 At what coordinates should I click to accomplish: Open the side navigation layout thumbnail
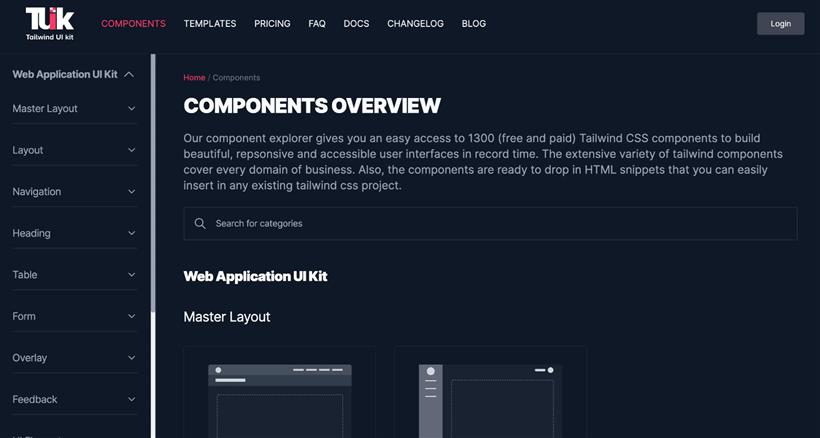point(490,392)
